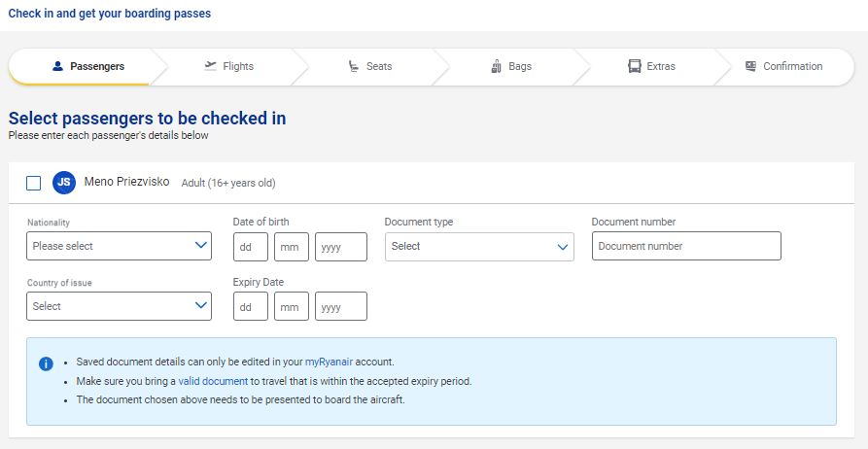
Task: Go to the Flights step tab
Action: 229,67
